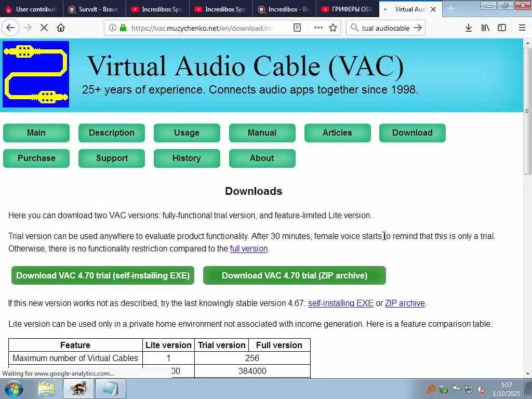Open File Explorer from taskbar

click(x=46, y=389)
